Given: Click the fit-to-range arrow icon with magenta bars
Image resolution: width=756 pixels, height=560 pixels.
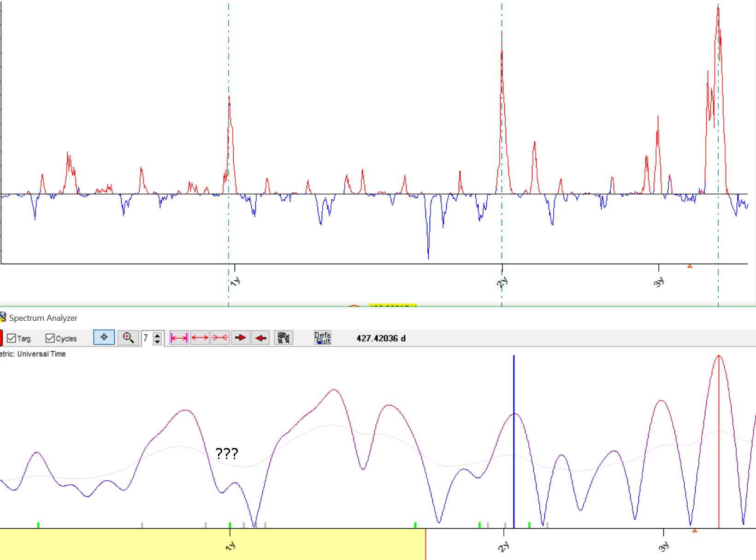Looking at the screenshot, I should click(x=179, y=338).
